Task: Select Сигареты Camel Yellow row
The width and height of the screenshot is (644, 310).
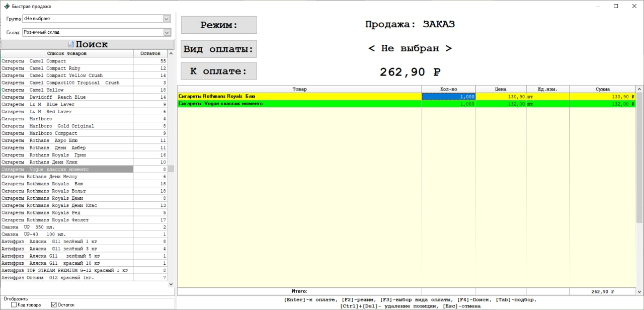Action: pos(84,90)
